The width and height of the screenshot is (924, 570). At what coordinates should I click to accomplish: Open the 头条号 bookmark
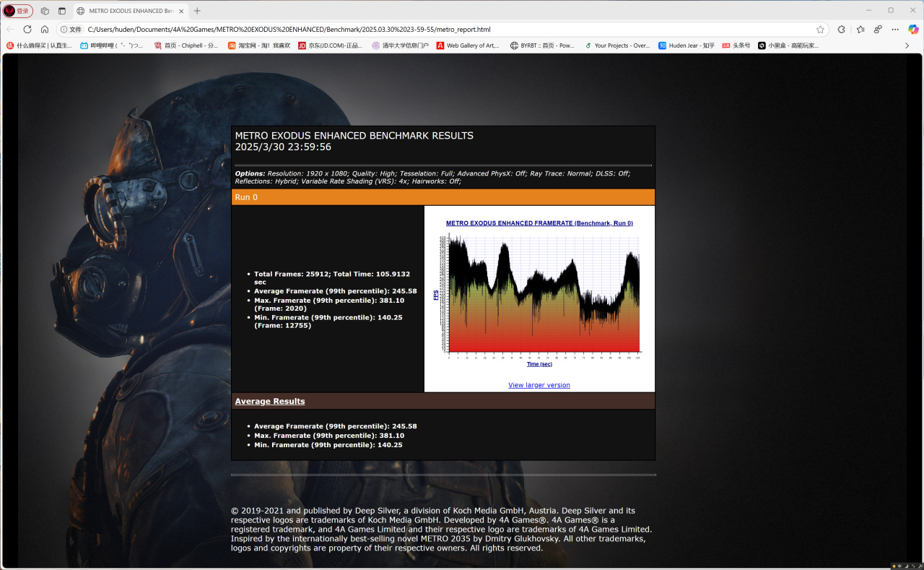[x=736, y=46]
